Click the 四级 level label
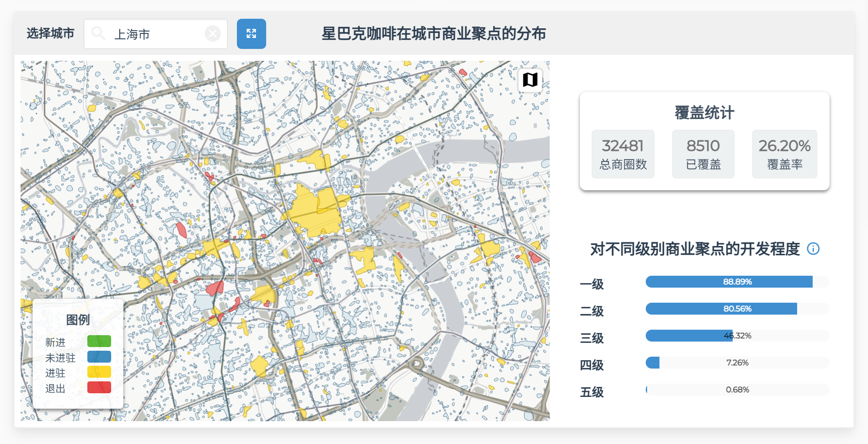 pyautogui.click(x=592, y=365)
